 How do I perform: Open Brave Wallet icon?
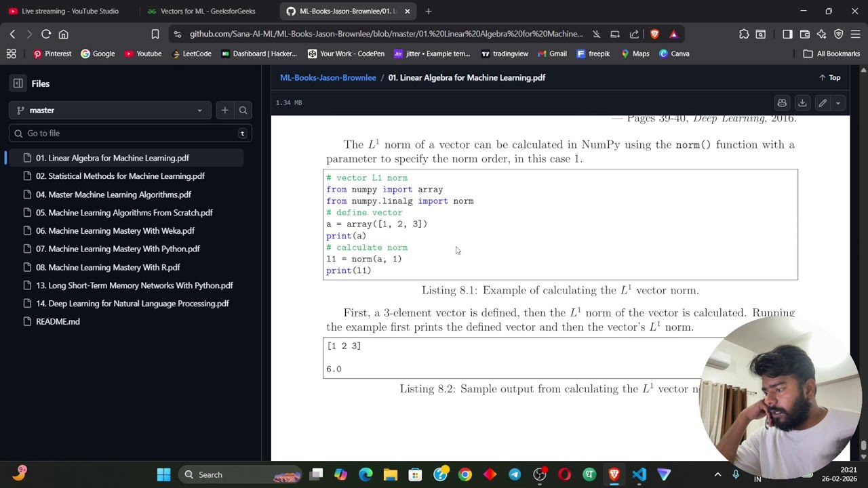[805, 34]
